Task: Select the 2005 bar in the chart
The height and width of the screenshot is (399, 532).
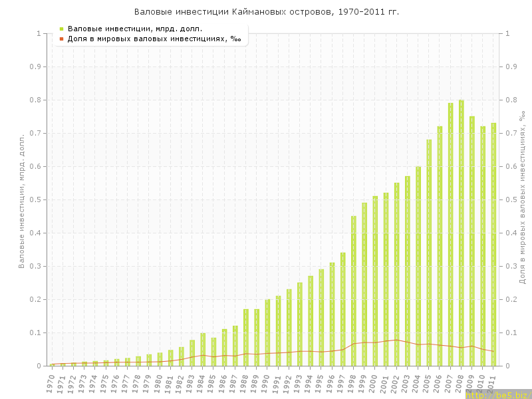Action: click(429, 253)
